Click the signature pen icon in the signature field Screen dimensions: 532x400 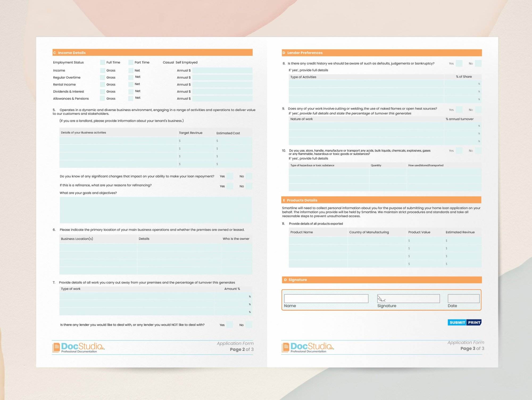(x=381, y=299)
